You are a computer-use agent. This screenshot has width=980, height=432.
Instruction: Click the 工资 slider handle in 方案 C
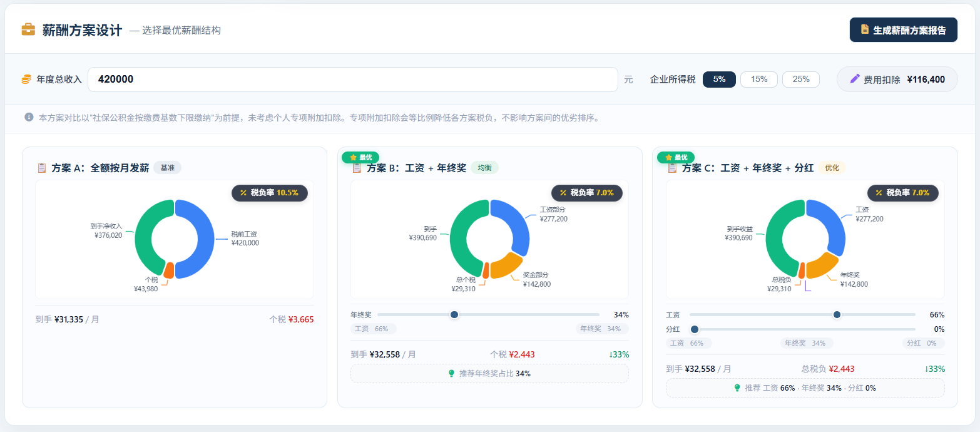(x=837, y=314)
